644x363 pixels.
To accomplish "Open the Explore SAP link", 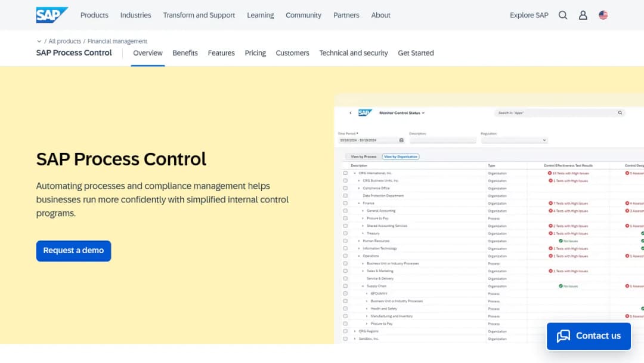I will coord(529,15).
